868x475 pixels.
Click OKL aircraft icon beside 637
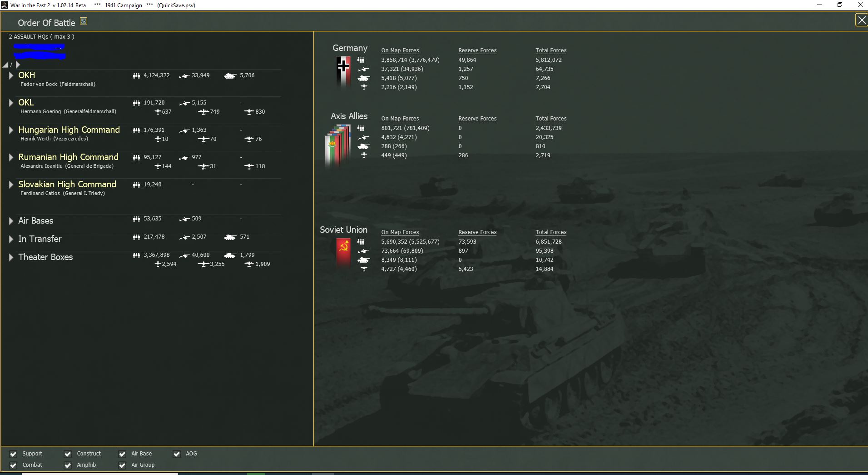click(158, 112)
